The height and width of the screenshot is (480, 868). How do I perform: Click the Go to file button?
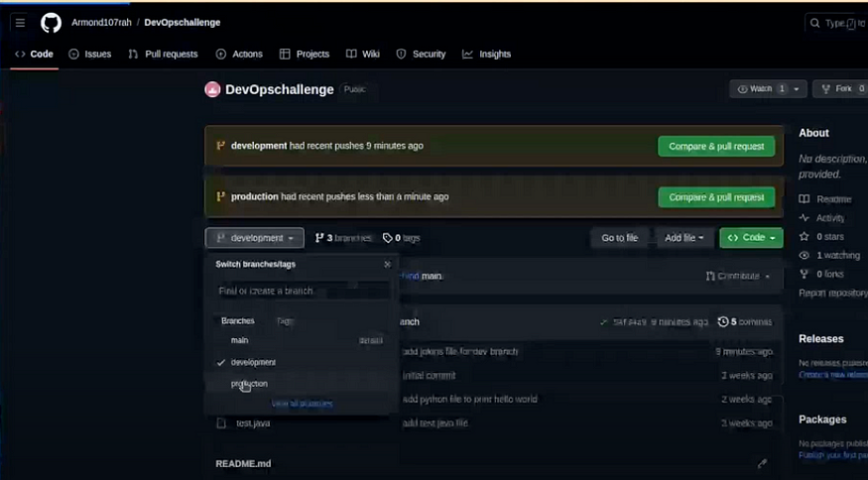(x=619, y=238)
